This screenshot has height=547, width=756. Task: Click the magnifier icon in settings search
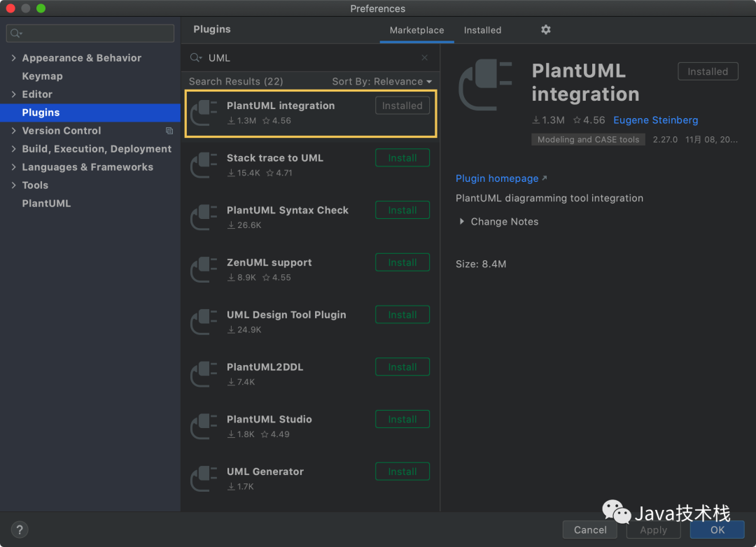click(16, 34)
